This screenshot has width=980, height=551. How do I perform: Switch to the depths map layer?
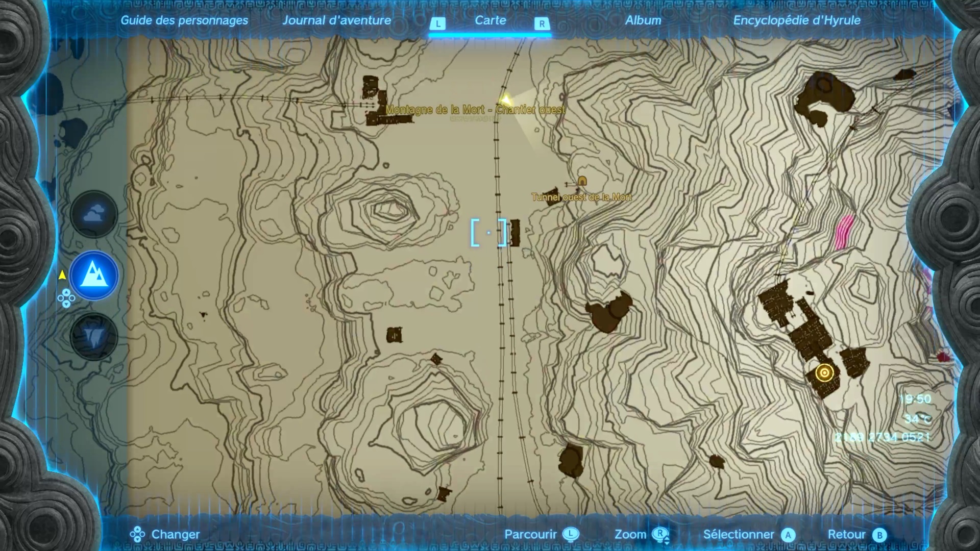94,337
